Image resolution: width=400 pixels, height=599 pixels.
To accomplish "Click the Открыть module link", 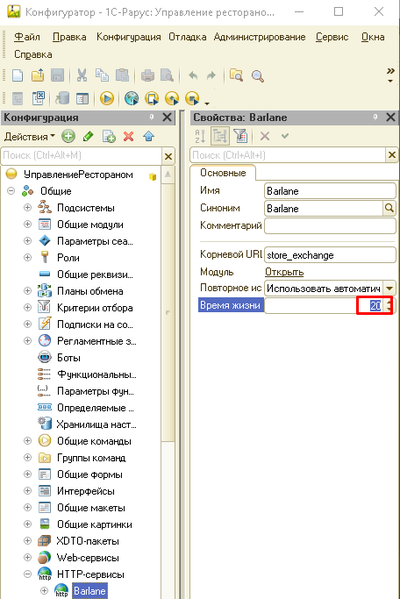I will click(284, 272).
